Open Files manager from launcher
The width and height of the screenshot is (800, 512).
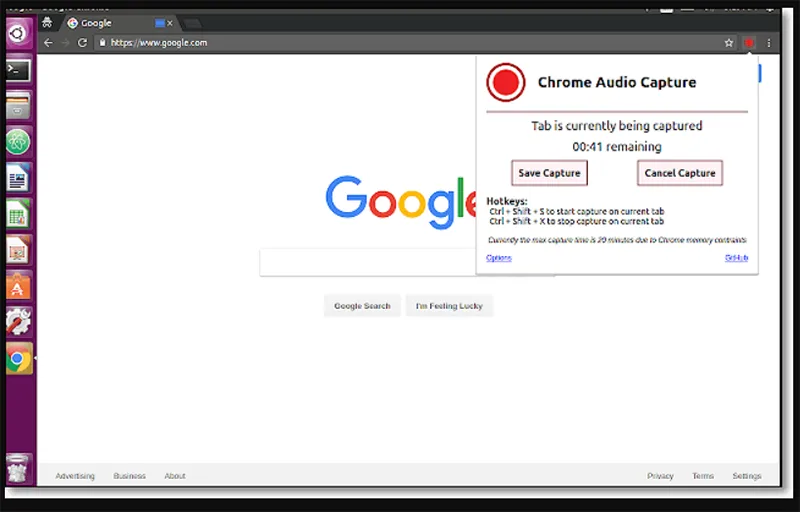[x=18, y=106]
